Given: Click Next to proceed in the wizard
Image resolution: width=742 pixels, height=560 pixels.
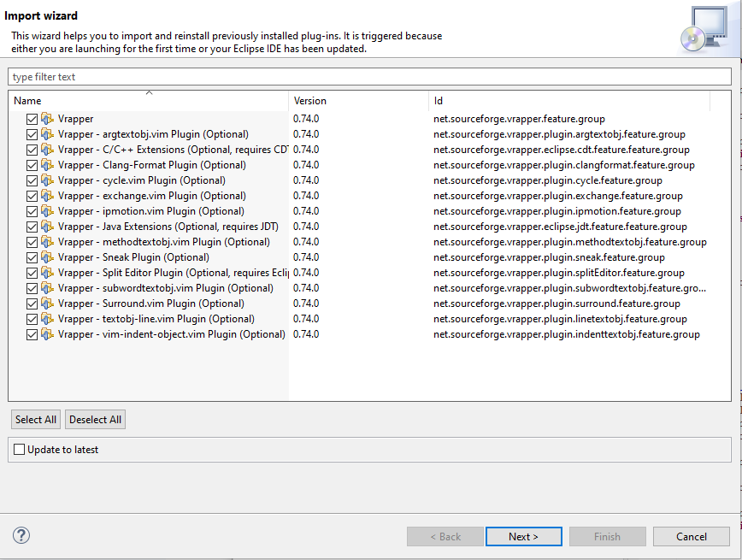Looking at the screenshot, I should [x=523, y=536].
